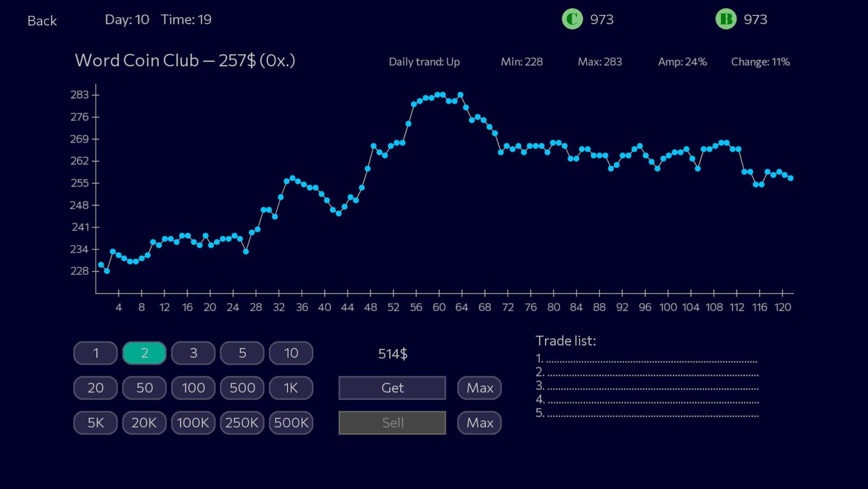Choose the 100 quantity option
868x489 pixels.
pyautogui.click(x=193, y=388)
